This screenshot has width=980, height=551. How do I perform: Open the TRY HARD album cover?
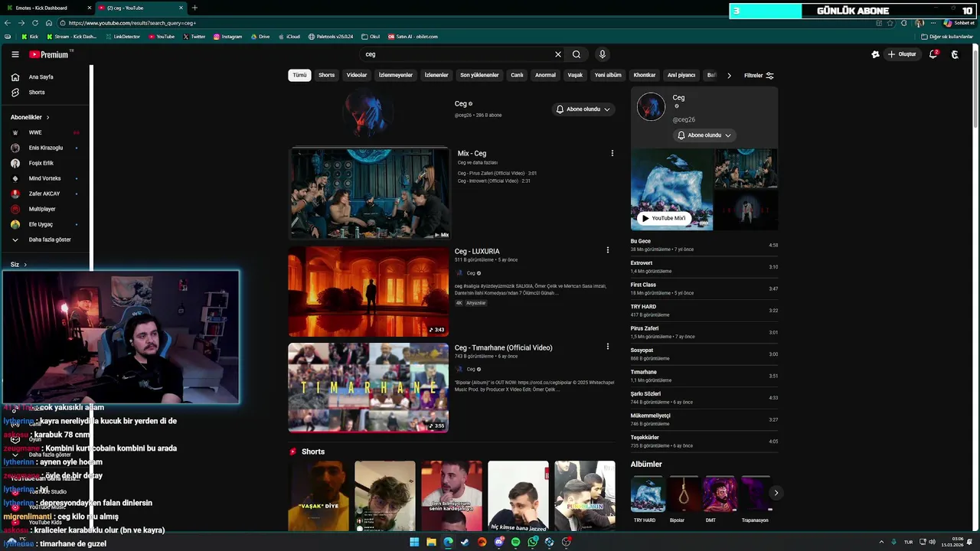(x=647, y=494)
